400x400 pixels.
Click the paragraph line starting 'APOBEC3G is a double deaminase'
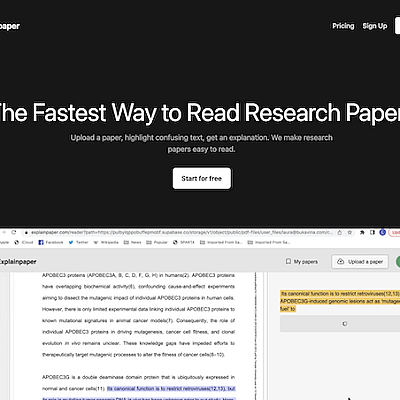pyautogui.click(x=138, y=377)
